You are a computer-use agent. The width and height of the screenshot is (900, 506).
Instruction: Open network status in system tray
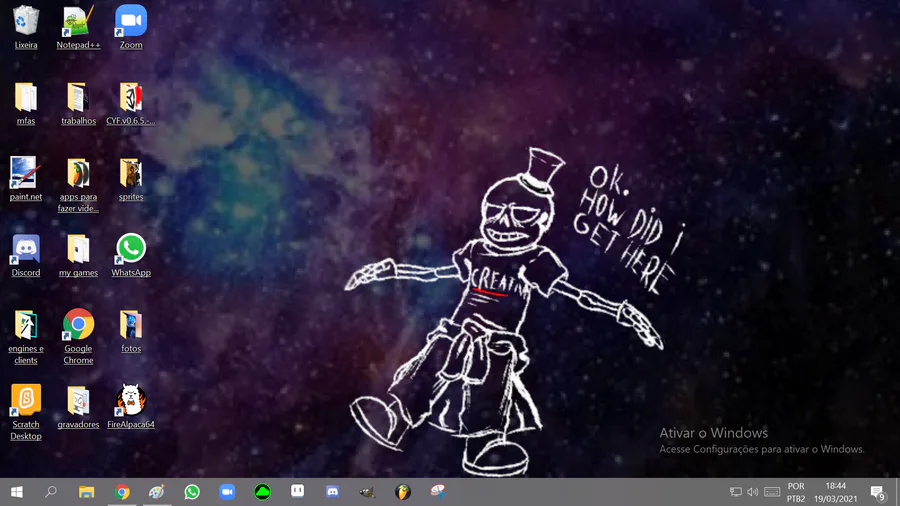coord(735,492)
